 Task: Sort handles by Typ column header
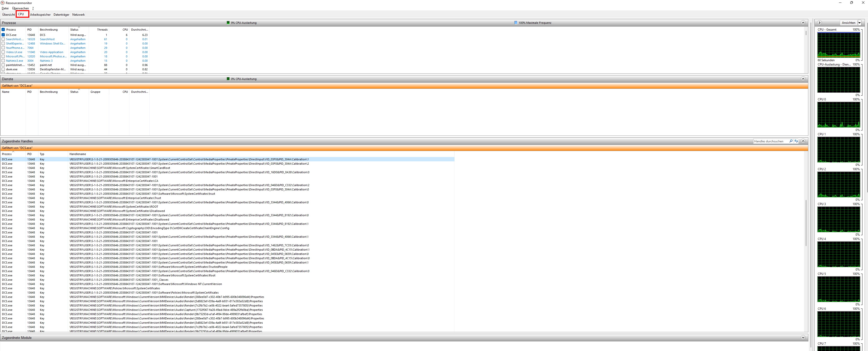tap(53, 154)
